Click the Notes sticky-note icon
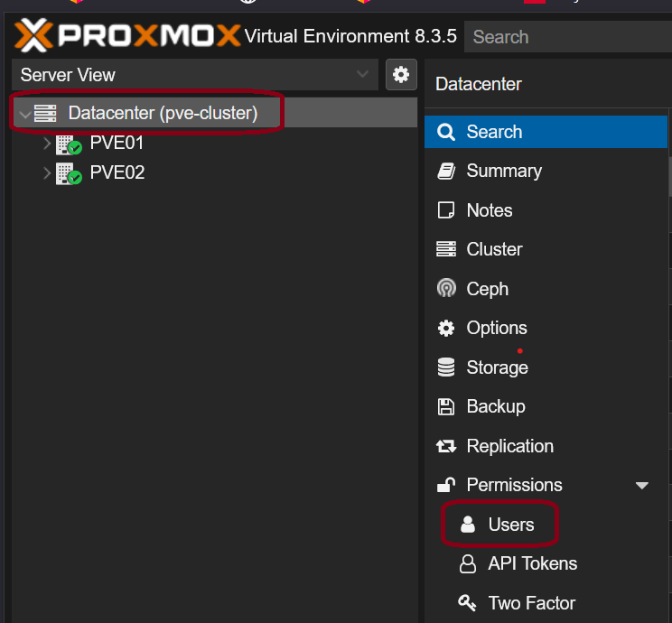 445,210
